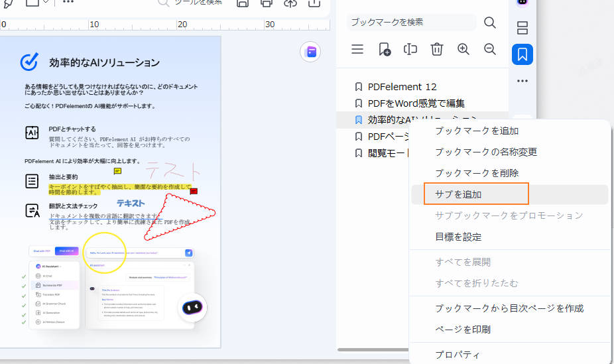The height and width of the screenshot is (364, 614).
Task: Choose ブックマークを追加 from context menu
Action: pyautogui.click(x=477, y=131)
